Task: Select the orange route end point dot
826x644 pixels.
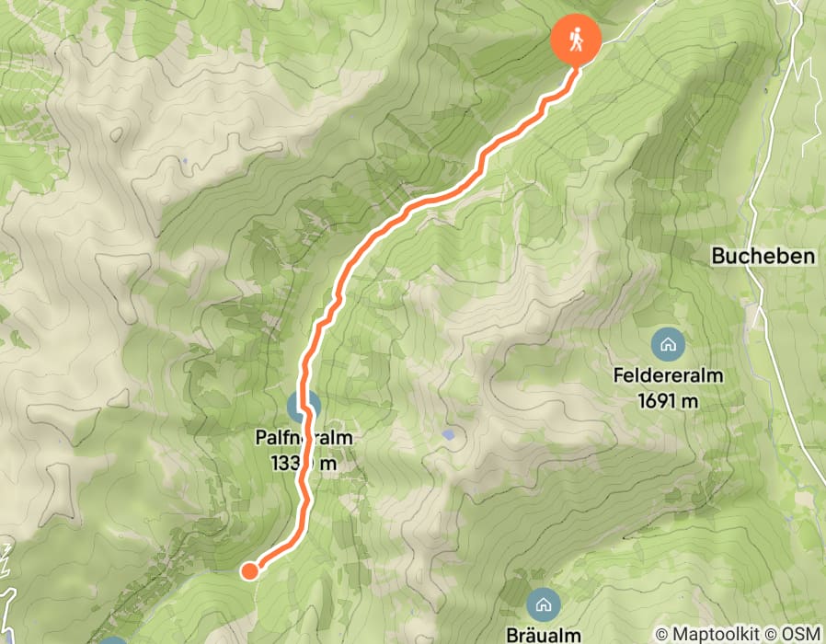Action: (x=249, y=570)
